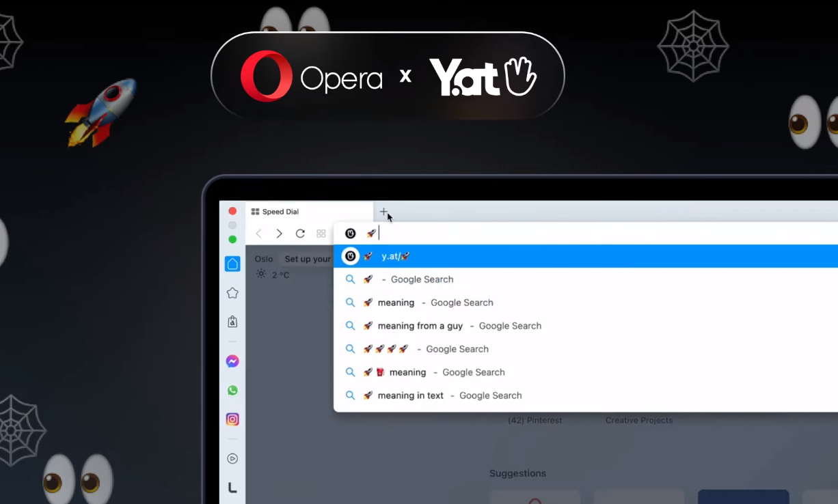Pick the four rockets search suggestion
This screenshot has height=504, width=838.
point(586,349)
